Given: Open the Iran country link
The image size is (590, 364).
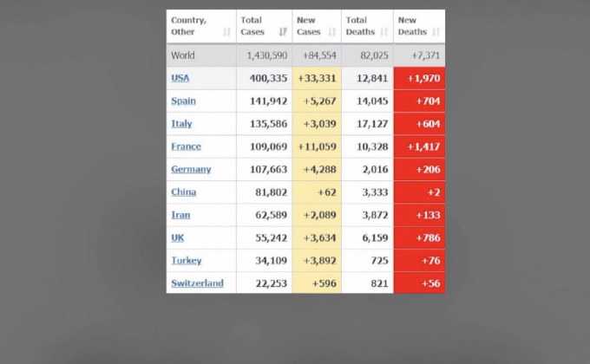Looking at the screenshot, I should point(181,215).
